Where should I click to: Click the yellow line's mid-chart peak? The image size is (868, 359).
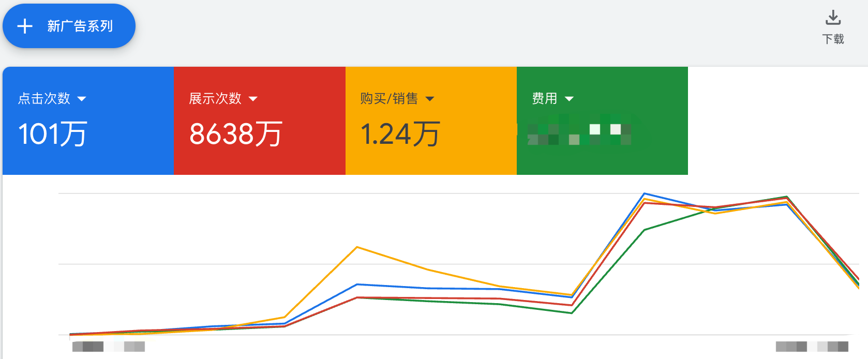click(x=357, y=247)
